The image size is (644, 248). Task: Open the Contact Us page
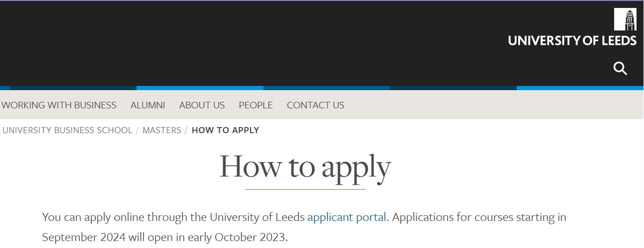pyautogui.click(x=316, y=105)
